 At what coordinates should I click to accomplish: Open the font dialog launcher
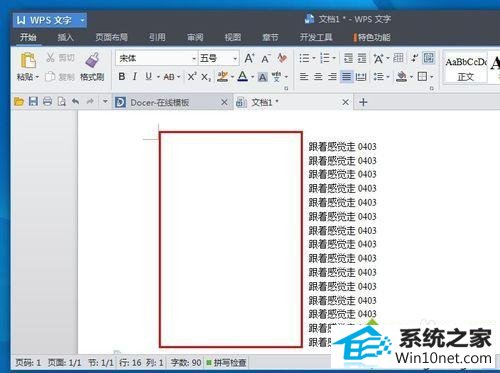pyautogui.click(x=286, y=88)
